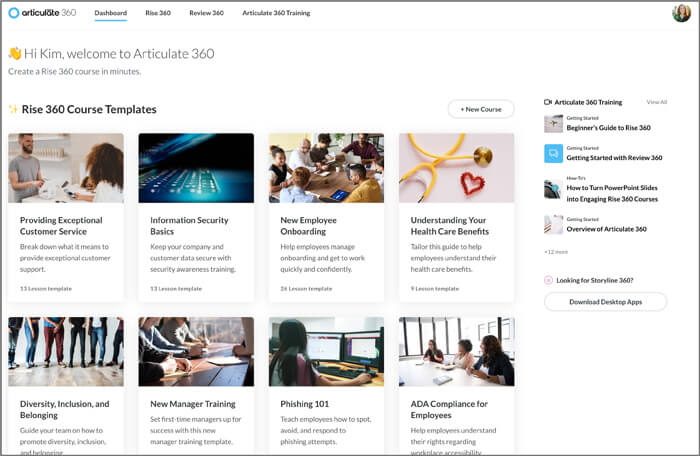This screenshot has height=456, width=700.
Task: Click ADA Compliance for Employees title
Action: coord(449,410)
